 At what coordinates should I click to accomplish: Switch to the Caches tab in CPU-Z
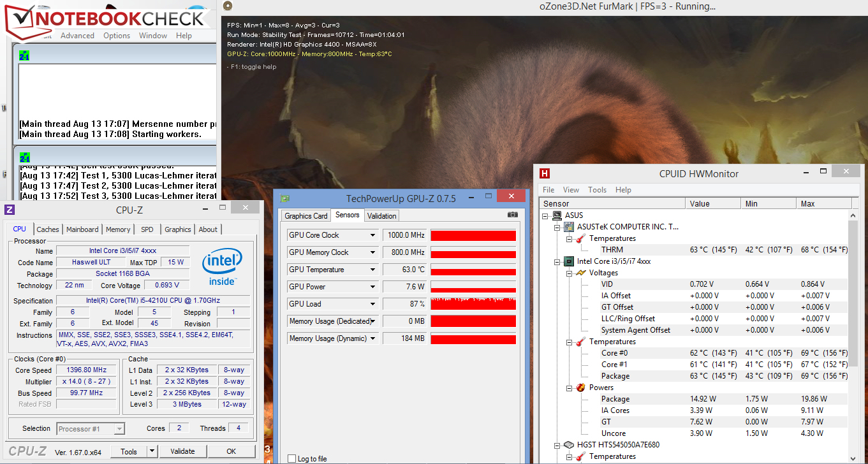48,229
